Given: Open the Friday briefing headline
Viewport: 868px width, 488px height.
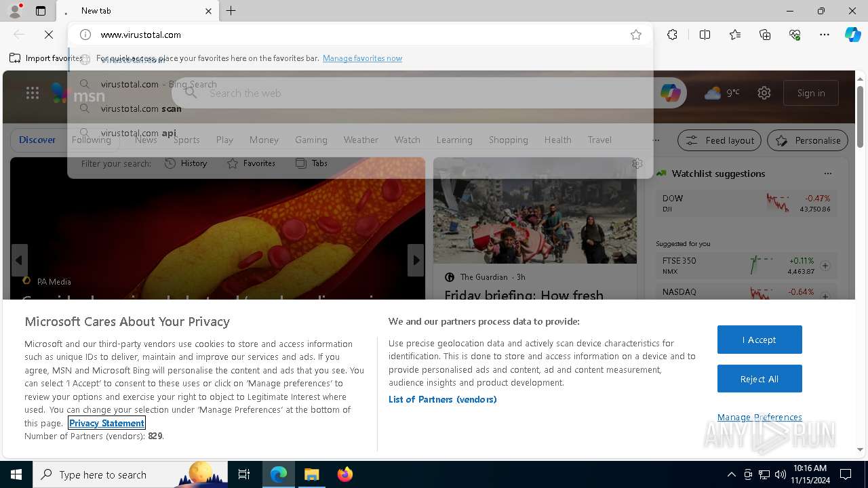Looking at the screenshot, I should pyautogui.click(x=524, y=295).
